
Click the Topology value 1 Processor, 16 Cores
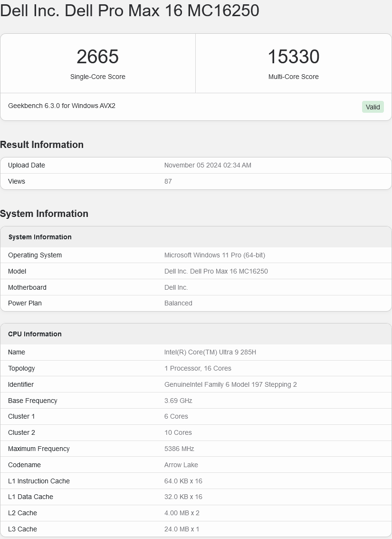point(198,368)
